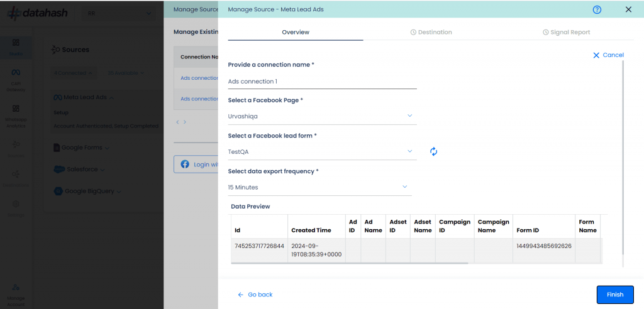Click the Created Time cell value
The width and height of the screenshot is (644, 309).
pos(316,251)
